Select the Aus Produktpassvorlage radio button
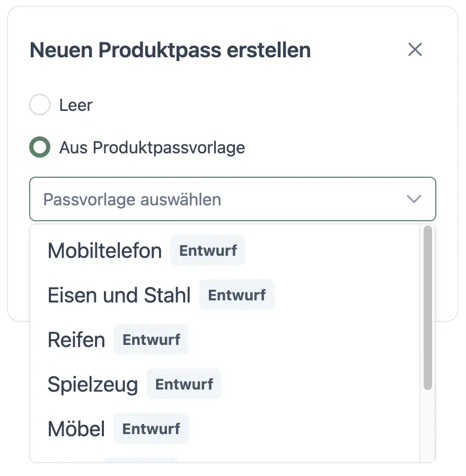This screenshot has height=476, width=466. point(40,148)
